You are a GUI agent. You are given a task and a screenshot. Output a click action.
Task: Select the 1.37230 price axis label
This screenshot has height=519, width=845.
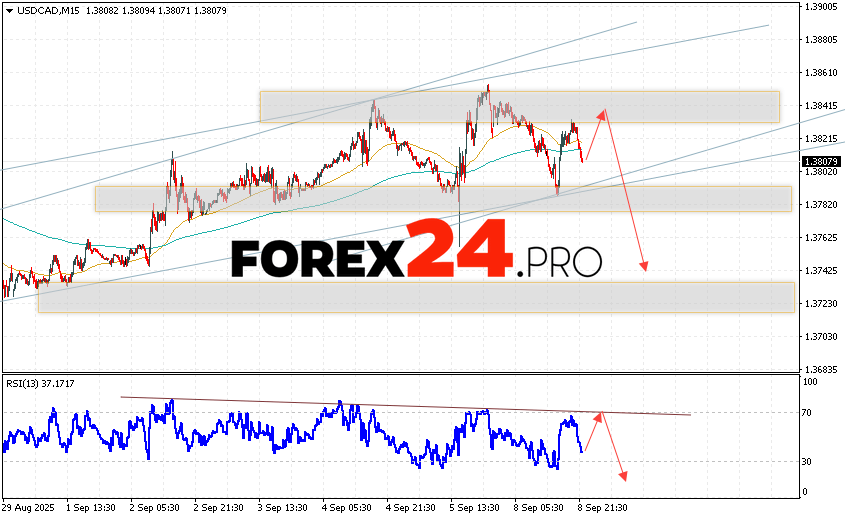(x=821, y=304)
